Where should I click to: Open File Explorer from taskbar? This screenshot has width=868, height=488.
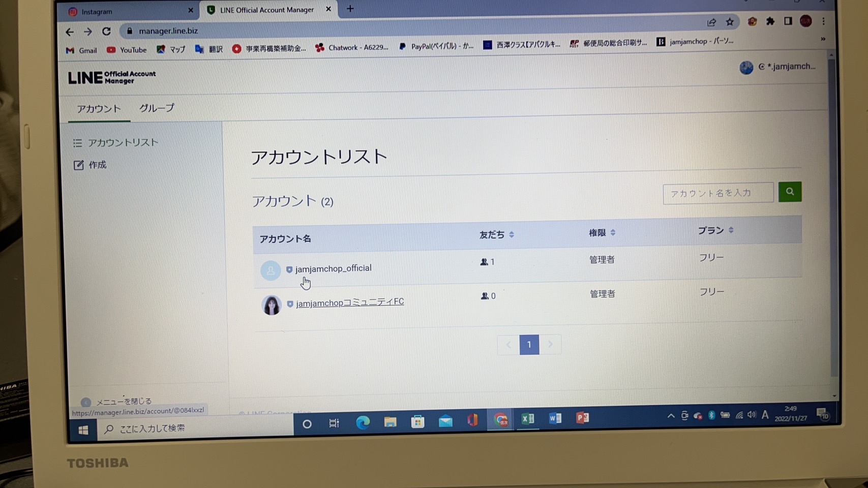click(390, 421)
